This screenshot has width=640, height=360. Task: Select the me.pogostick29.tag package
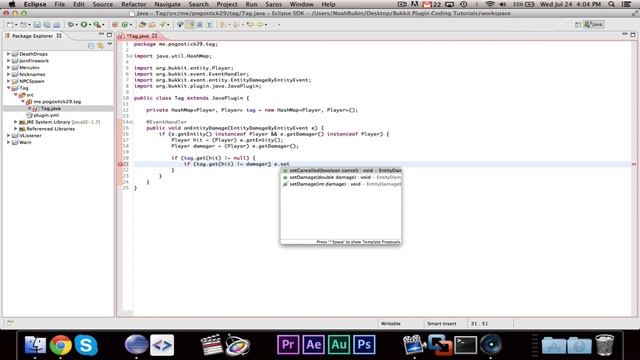(x=57, y=102)
